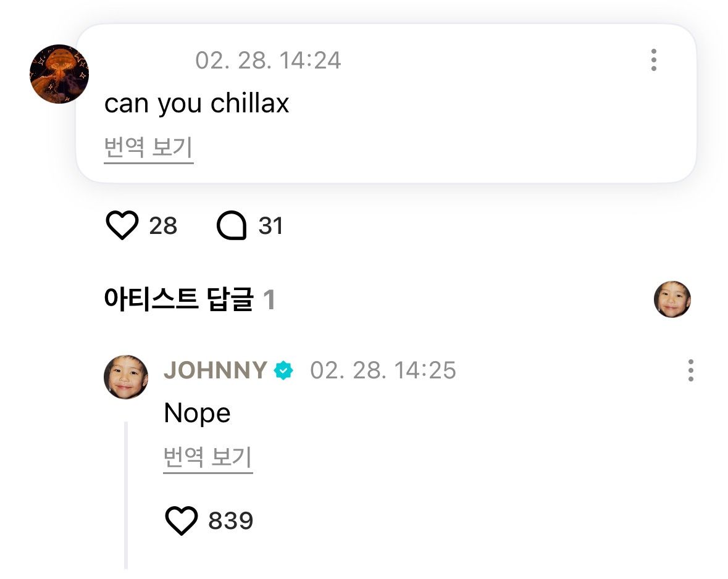Open three-dot menu on chillax comment
This screenshot has width=728, height=579.
click(x=653, y=60)
